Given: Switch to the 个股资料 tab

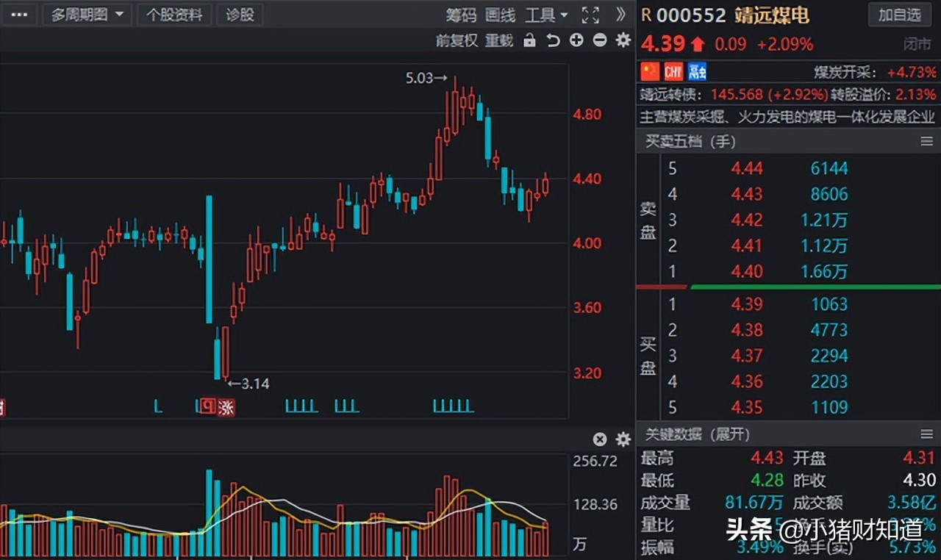Looking at the screenshot, I should click(x=174, y=14).
